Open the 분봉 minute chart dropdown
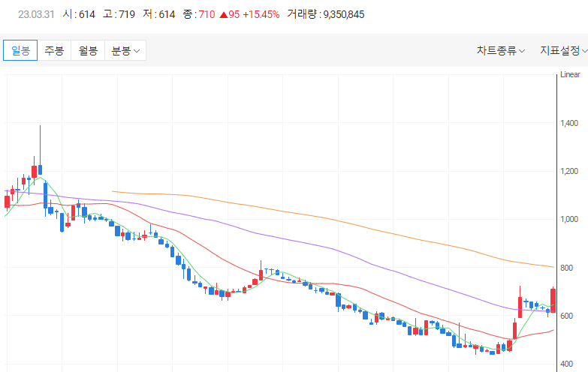Screen dimensions: 588x372 [x=125, y=50]
